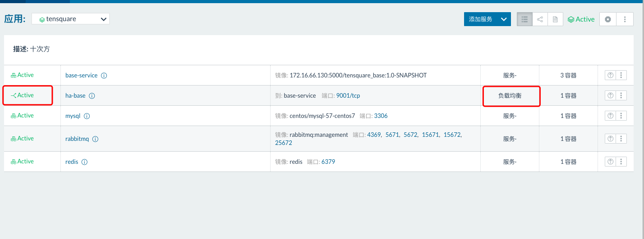The image size is (644, 239).
Task: Open the actions menu for redis
Action: click(621, 162)
